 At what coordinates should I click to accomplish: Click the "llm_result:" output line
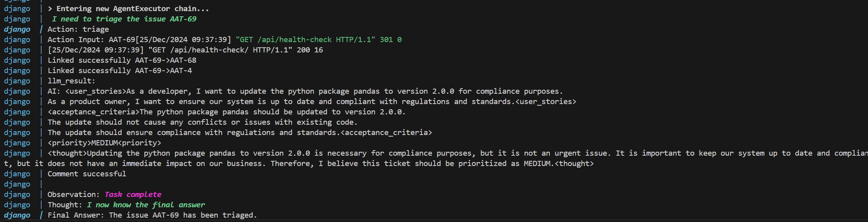tap(72, 81)
